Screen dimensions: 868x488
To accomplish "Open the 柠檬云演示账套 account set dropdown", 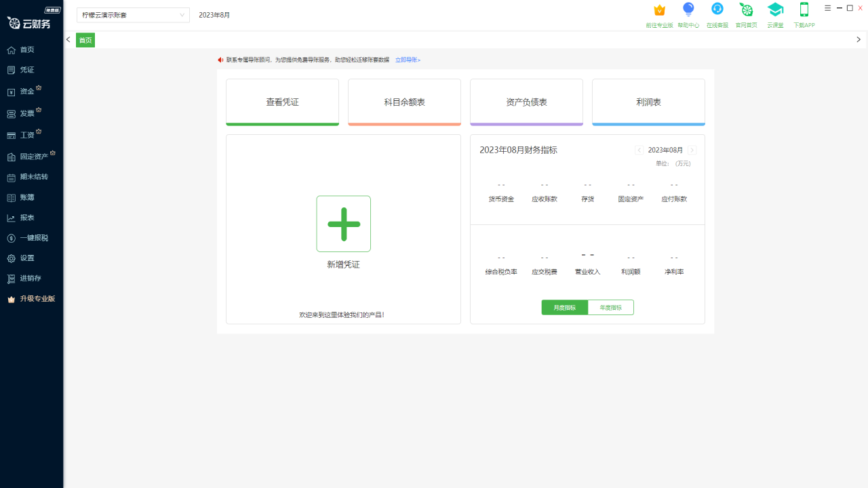I will tap(133, 15).
